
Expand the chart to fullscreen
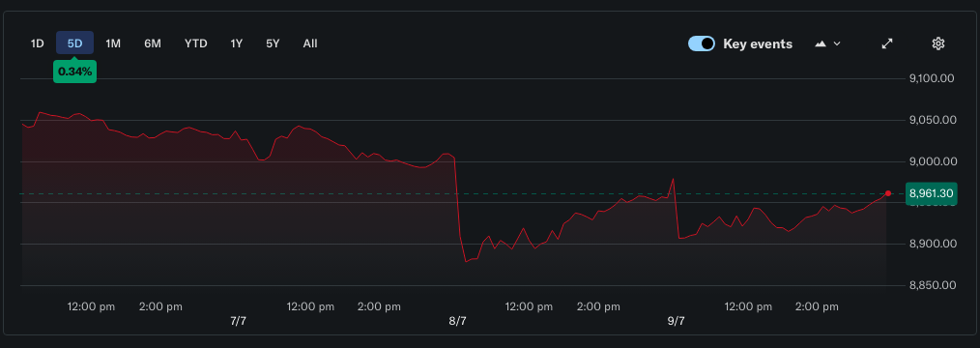(x=887, y=43)
